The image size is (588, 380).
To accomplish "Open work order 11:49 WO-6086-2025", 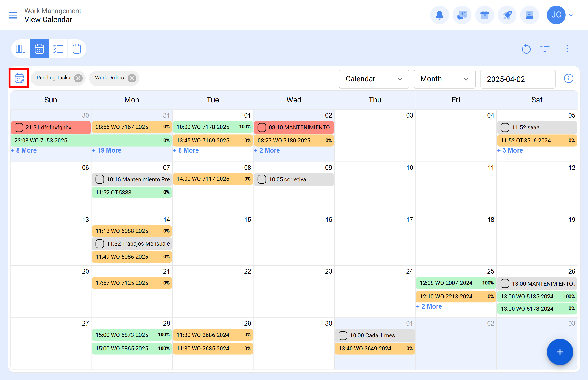I will point(132,257).
